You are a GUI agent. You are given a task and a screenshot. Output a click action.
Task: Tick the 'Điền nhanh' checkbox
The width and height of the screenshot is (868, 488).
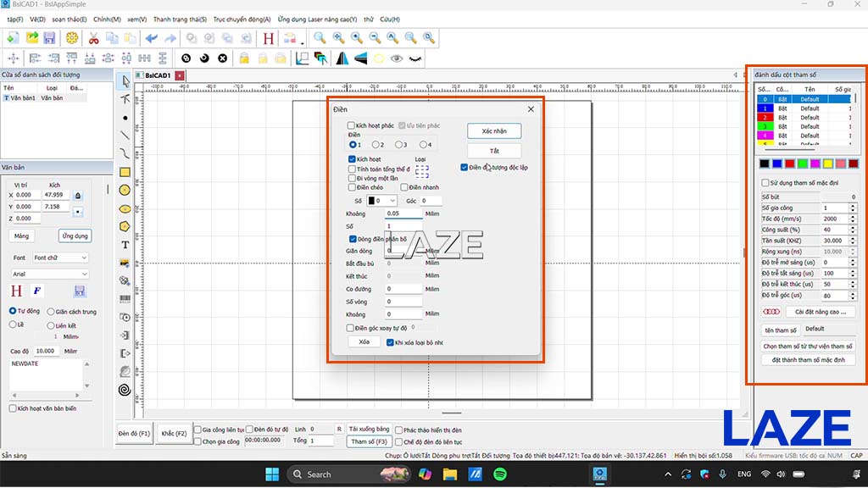[404, 187]
